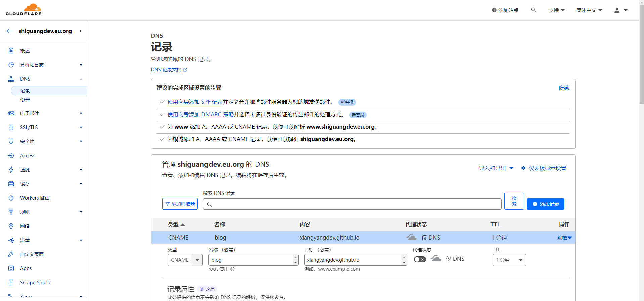644x301 pixels.
Task: Click the gray cloud icon in blog row
Action: click(411, 237)
